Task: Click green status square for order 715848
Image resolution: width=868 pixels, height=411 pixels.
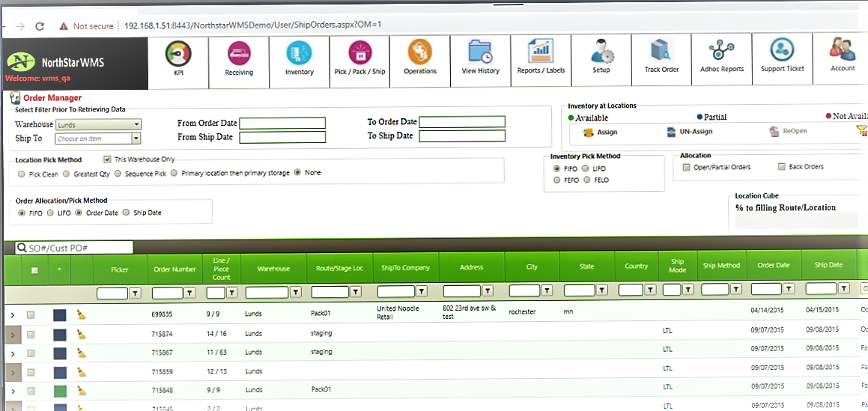Action: pyautogui.click(x=60, y=392)
